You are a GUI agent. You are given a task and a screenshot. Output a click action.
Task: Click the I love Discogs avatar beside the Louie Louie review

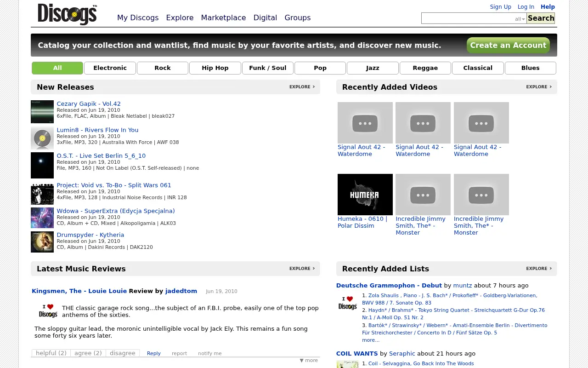pyautogui.click(x=48, y=311)
